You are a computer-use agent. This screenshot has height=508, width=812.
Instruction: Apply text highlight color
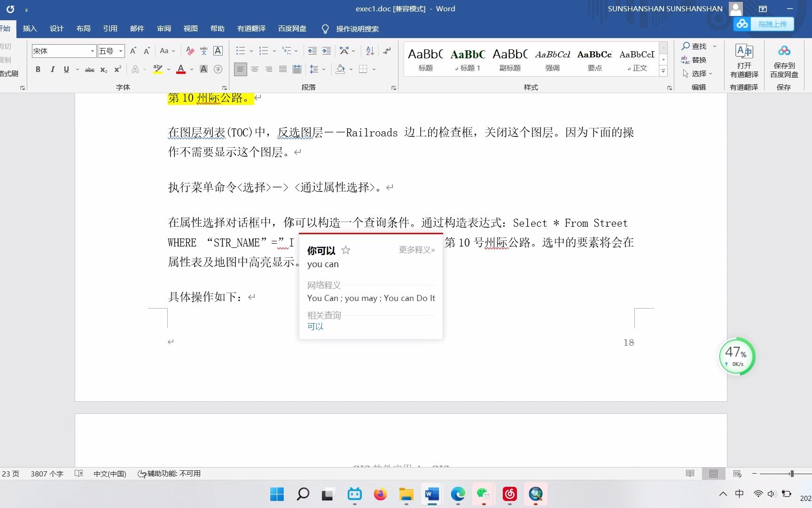(x=158, y=69)
